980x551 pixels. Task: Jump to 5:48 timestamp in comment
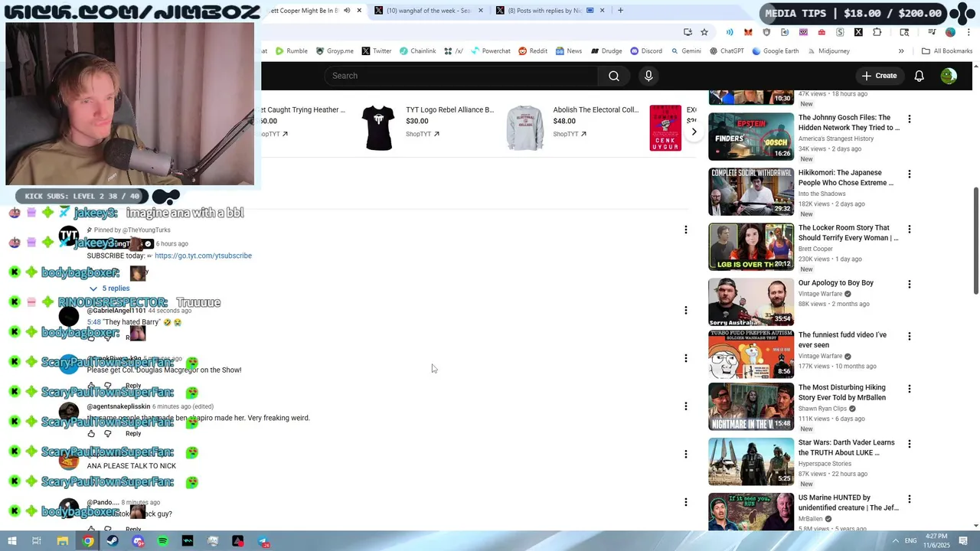(x=93, y=322)
